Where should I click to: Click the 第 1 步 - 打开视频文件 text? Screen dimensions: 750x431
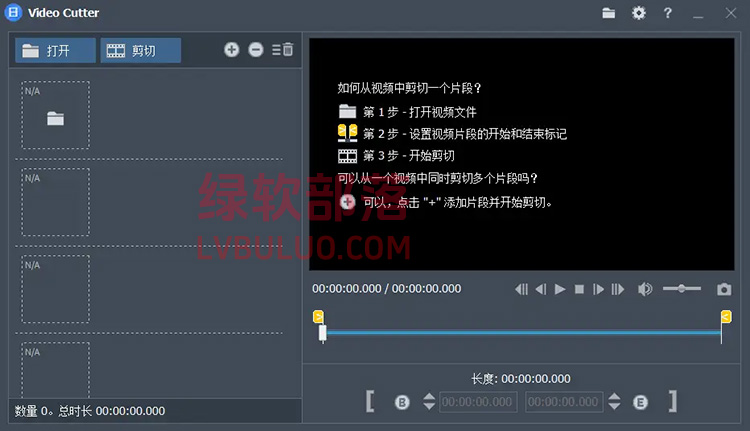coord(419,112)
